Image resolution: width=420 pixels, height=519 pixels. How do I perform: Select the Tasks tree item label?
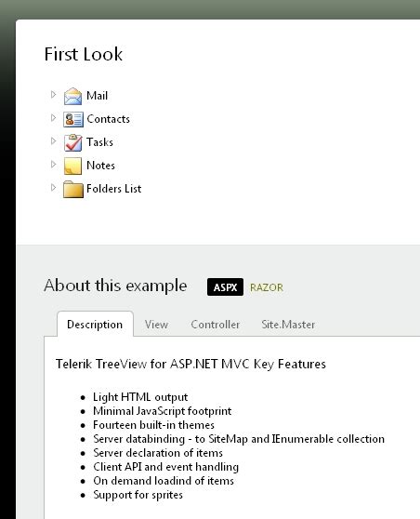coord(99,142)
